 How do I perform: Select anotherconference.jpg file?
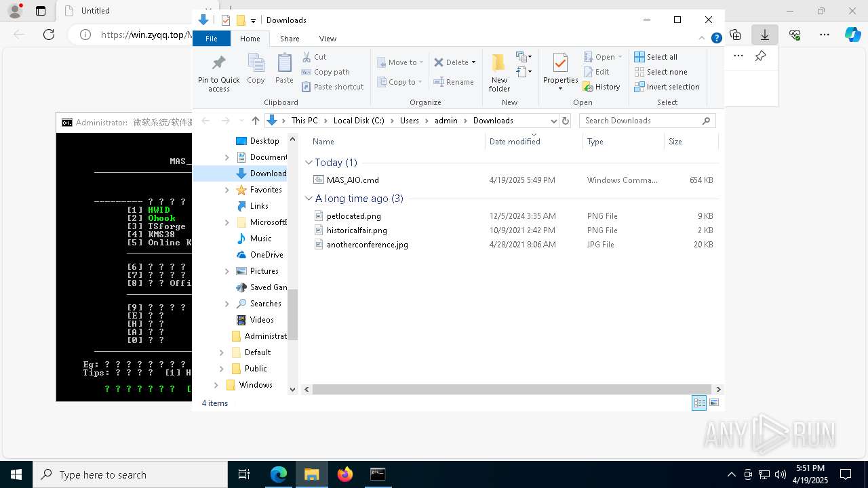(x=513, y=245)
